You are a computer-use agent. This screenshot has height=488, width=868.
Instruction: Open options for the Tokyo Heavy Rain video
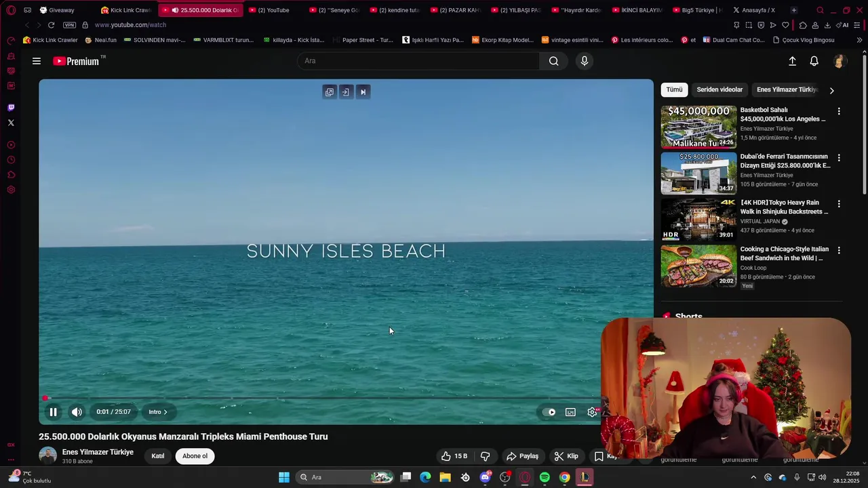(839, 204)
